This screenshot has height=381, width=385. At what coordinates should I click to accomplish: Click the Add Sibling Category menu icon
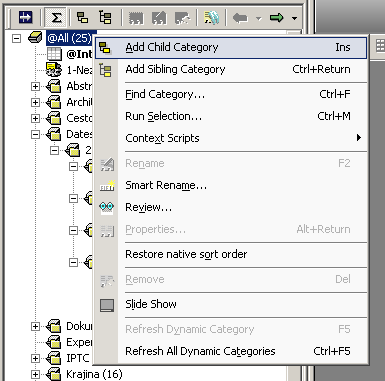tap(106, 70)
